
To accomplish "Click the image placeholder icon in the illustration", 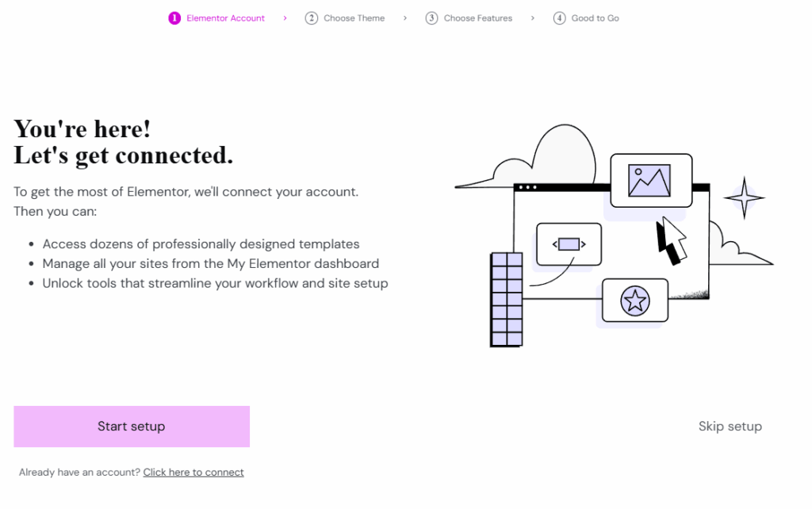I will point(649,181).
